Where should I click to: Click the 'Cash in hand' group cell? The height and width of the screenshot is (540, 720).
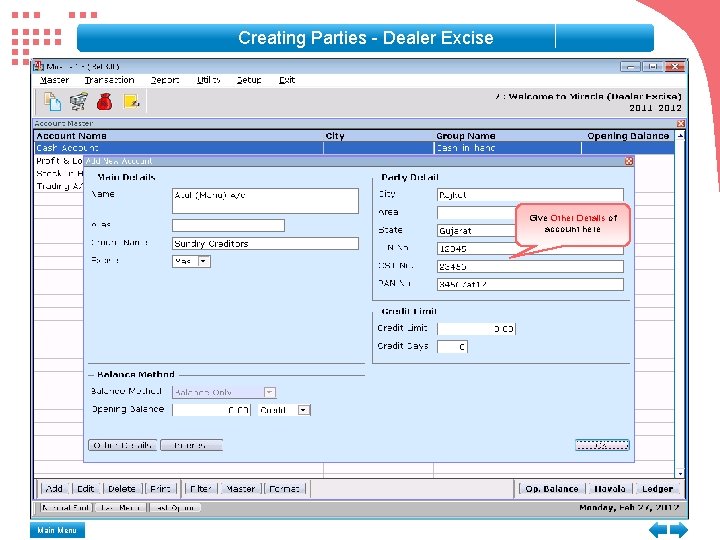coord(507,148)
